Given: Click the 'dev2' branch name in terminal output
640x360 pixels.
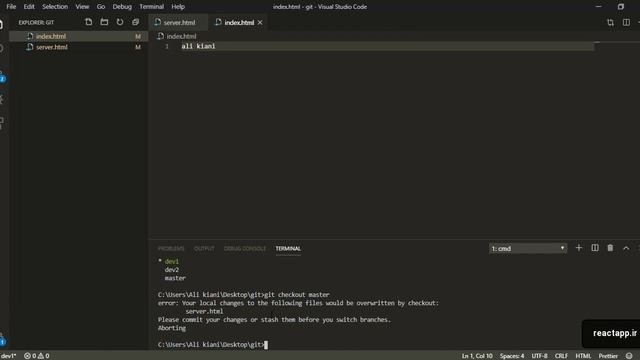Looking at the screenshot, I should [172, 270].
